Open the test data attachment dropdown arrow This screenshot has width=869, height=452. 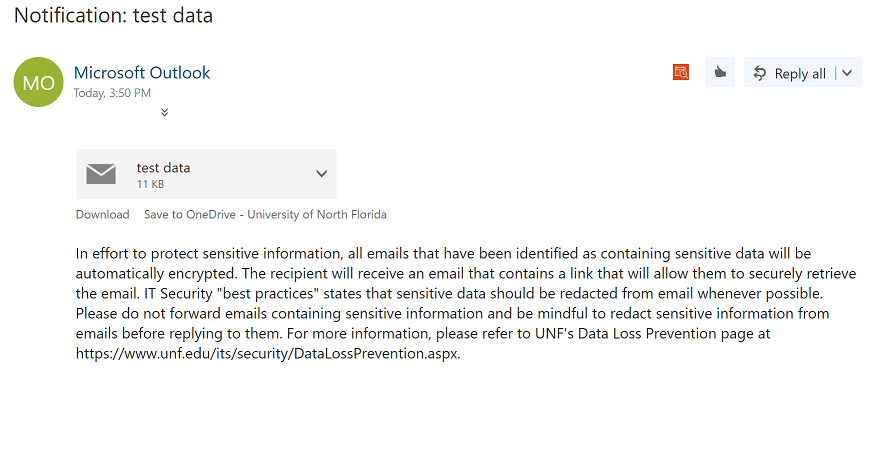[321, 174]
